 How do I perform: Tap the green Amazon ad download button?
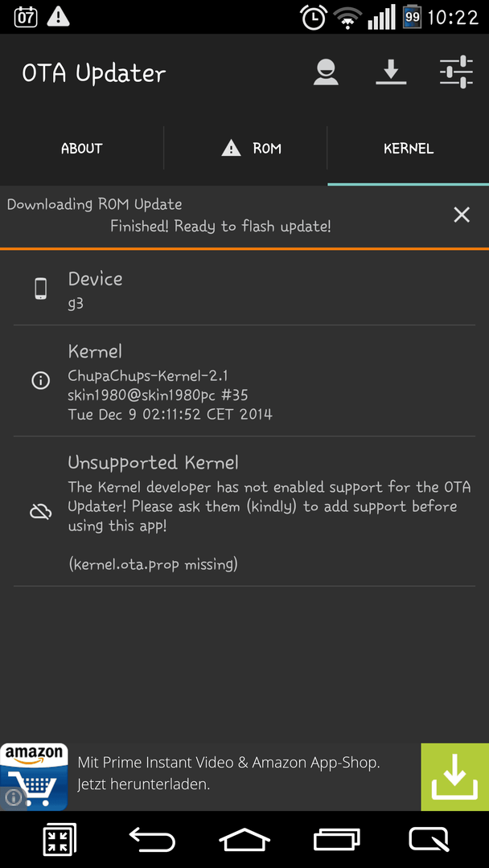(454, 777)
